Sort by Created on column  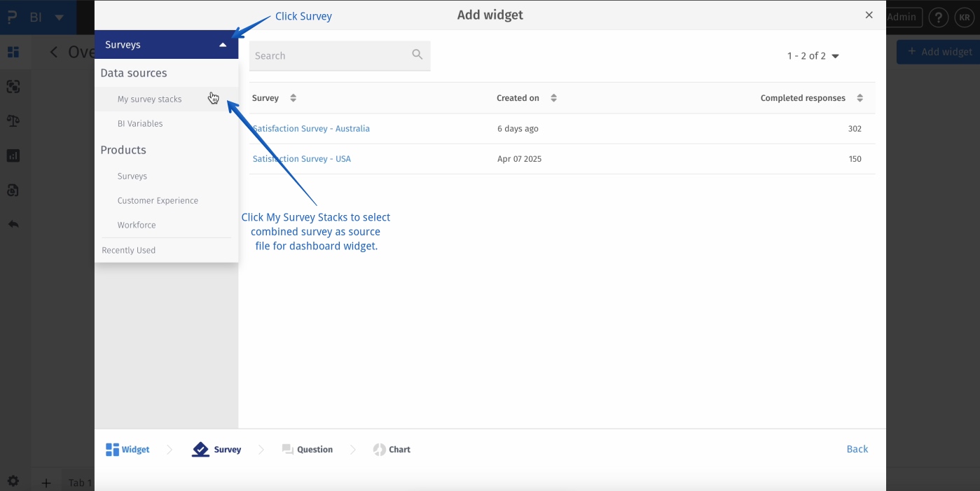(553, 98)
